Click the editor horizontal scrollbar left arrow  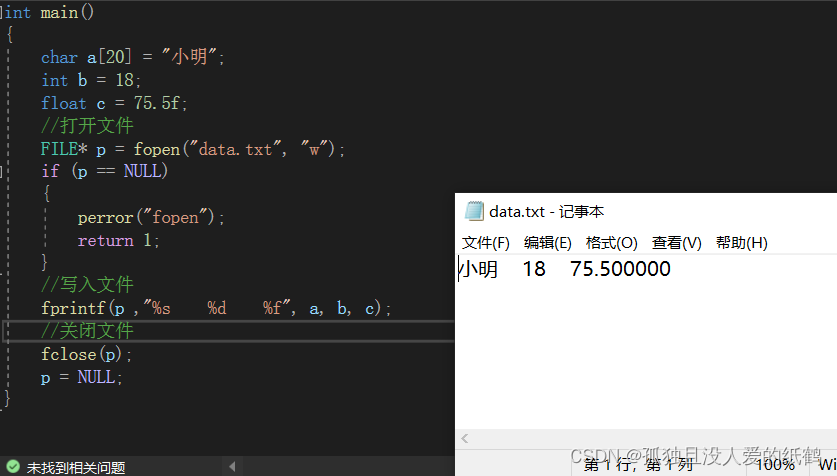pyautogui.click(x=232, y=467)
